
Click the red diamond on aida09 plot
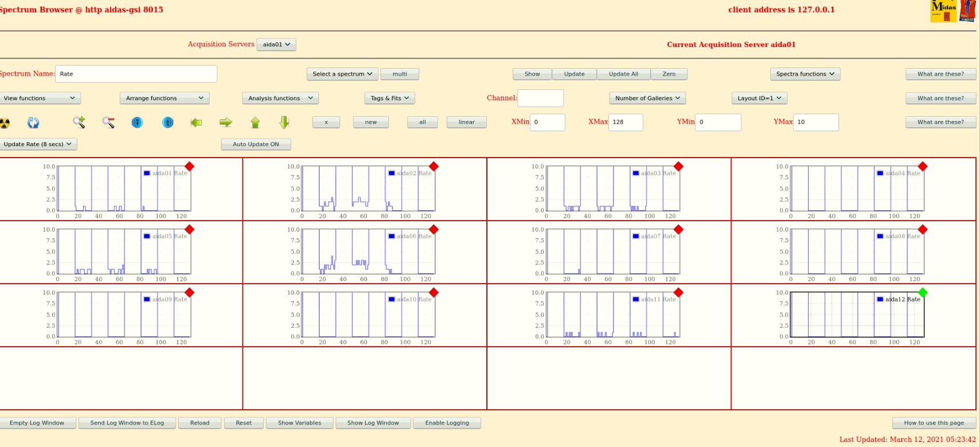click(x=190, y=292)
